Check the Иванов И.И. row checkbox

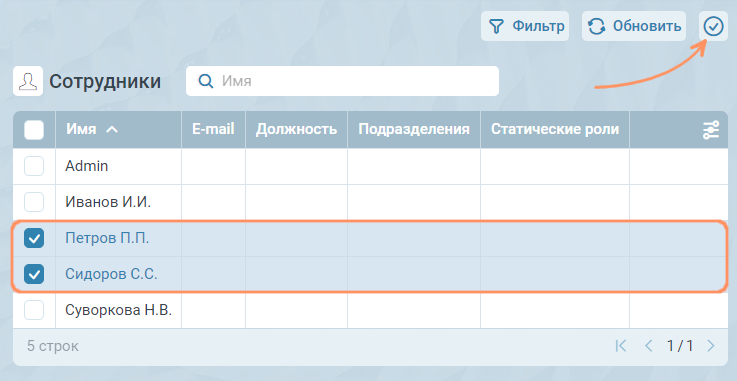pyautogui.click(x=34, y=202)
